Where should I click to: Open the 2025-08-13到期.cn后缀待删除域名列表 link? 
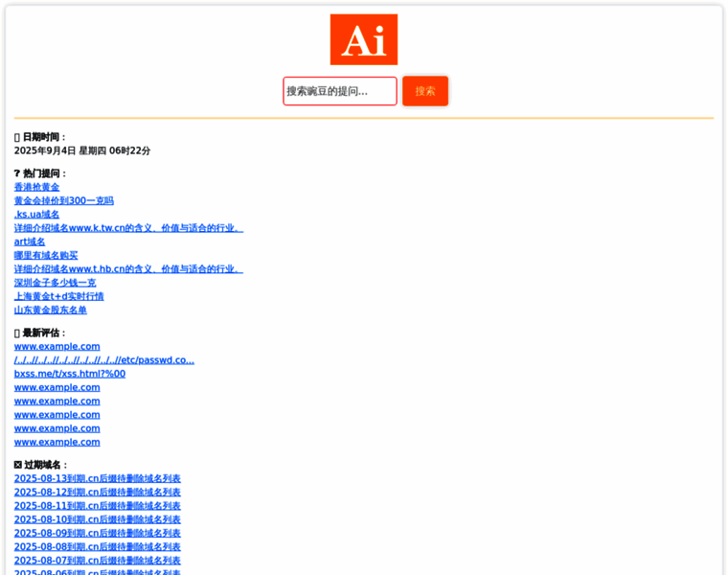coord(98,478)
